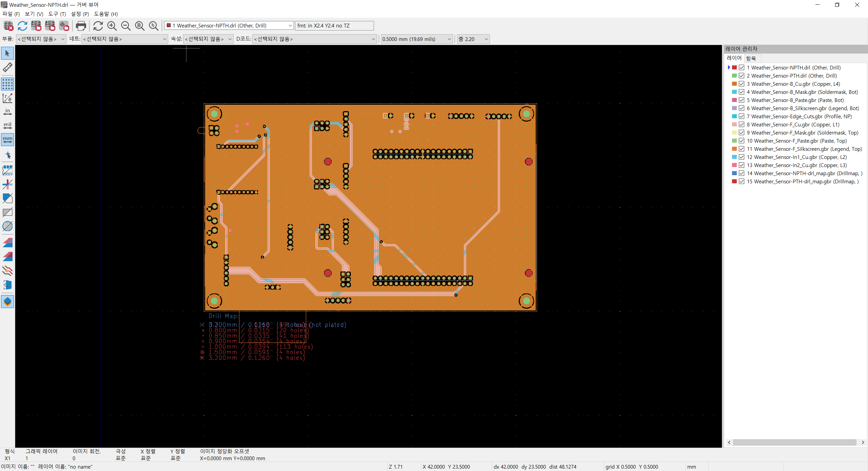Click the layer list horizontal scrollbar
This screenshot has width=868, height=471.
pyautogui.click(x=794, y=442)
